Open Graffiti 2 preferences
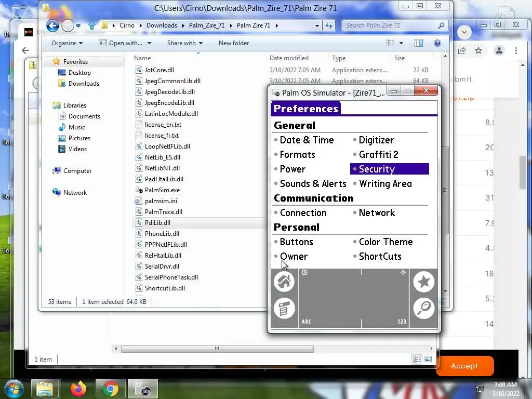Viewport: 532px width, 399px height. (x=378, y=155)
